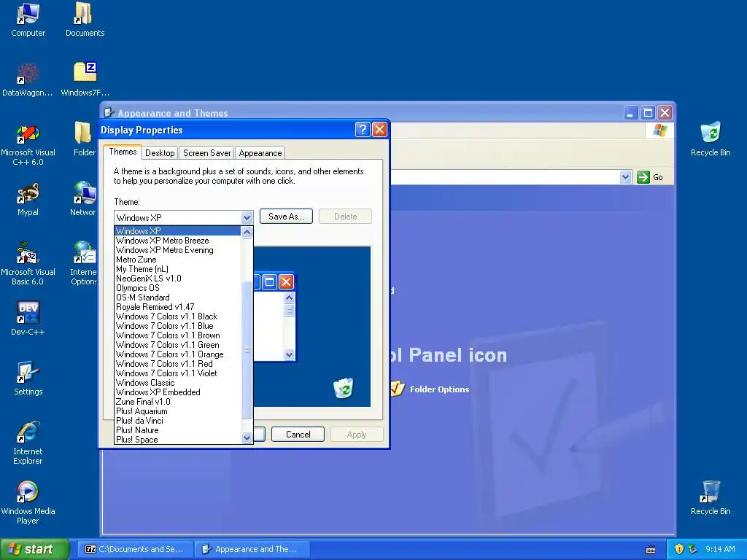
Task: Choose Plus! Aquarium theme
Action: pyautogui.click(x=178, y=411)
